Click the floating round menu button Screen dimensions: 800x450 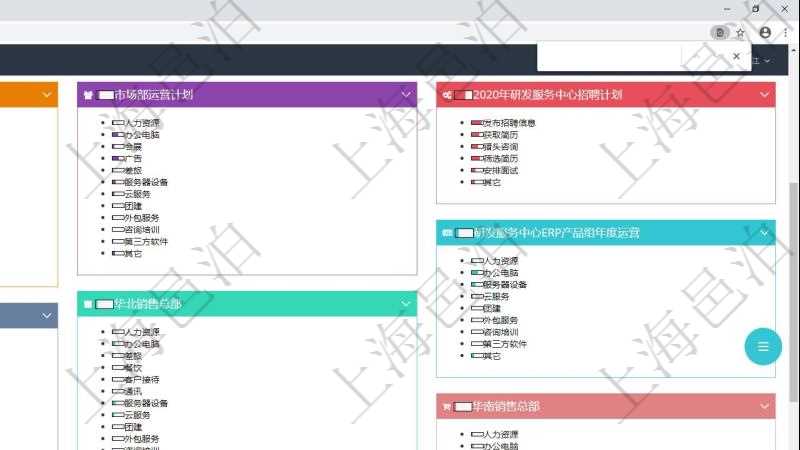763,347
